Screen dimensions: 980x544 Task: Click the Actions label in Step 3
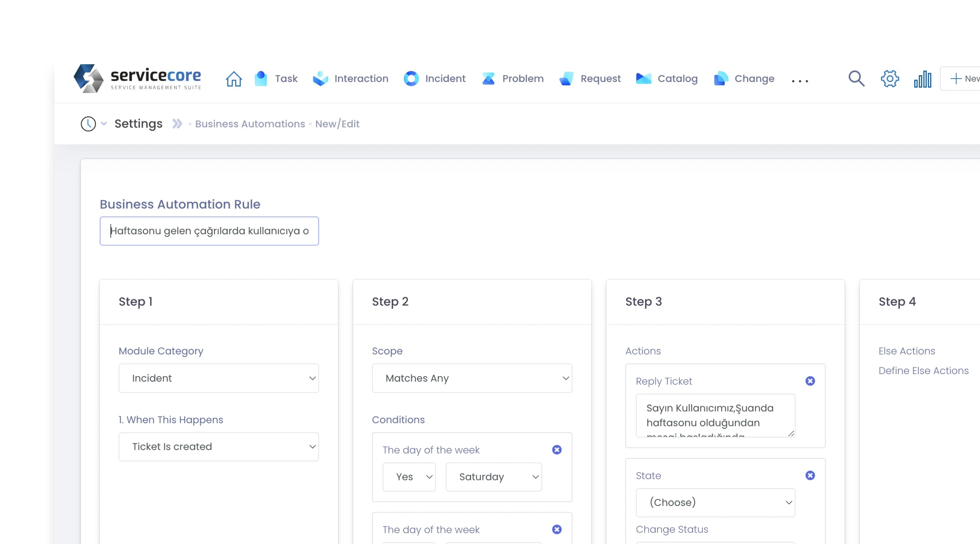[x=643, y=351]
